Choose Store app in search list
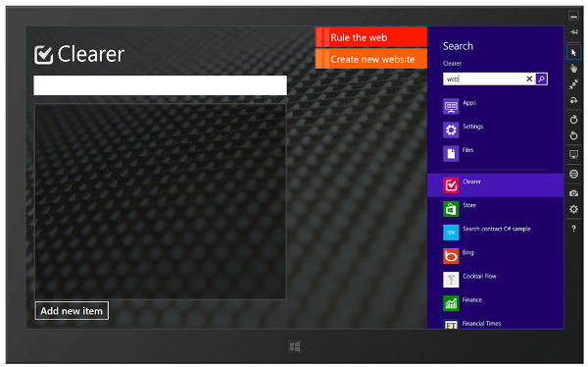This screenshot has width=588, height=367. point(495,209)
